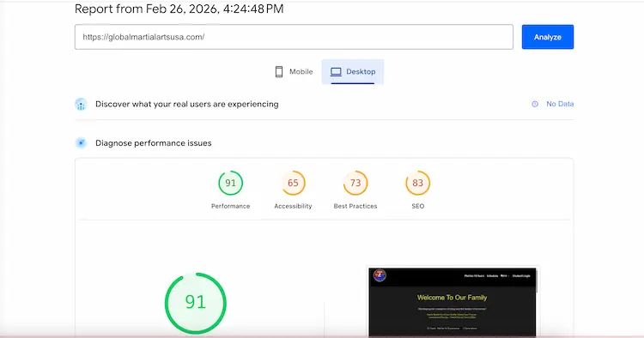The image size is (644, 338).
Task: Click the large 91 performance gauge
Action: (x=196, y=303)
